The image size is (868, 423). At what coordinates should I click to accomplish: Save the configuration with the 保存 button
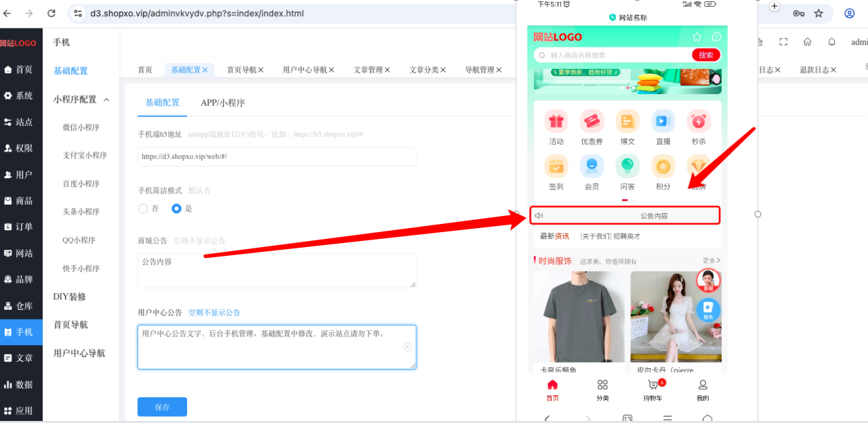click(162, 407)
